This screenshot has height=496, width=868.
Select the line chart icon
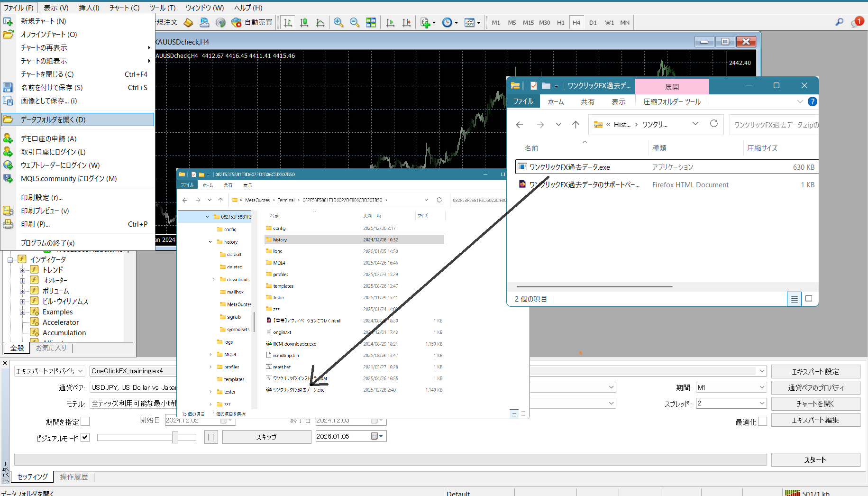(320, 22)
